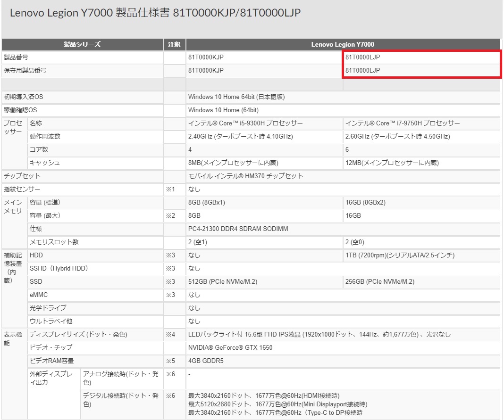
Task: Select NVIDIA GeForce GTX 1650 value
Action: 230,347
